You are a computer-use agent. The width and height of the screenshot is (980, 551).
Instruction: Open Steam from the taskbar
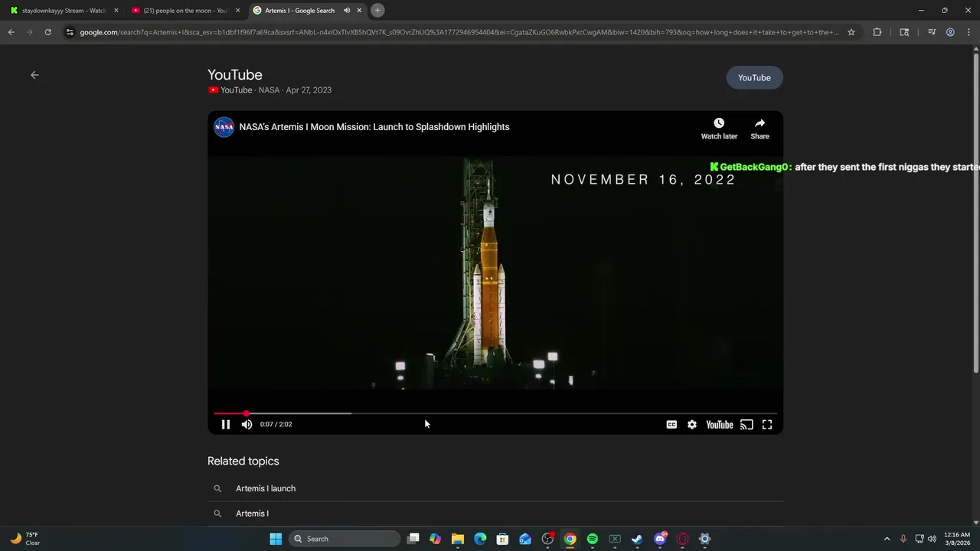click(x=637, y=539)
